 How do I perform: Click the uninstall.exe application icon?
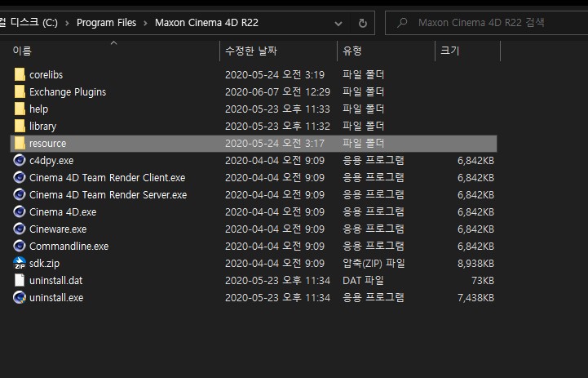[20, 298]
